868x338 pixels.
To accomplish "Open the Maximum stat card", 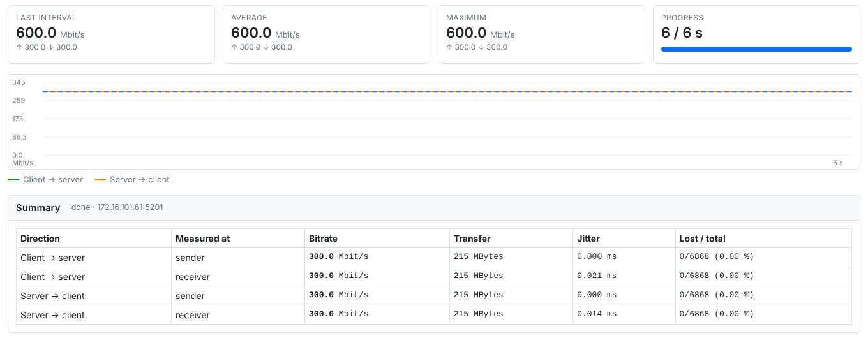I will (x=541, y=34).
